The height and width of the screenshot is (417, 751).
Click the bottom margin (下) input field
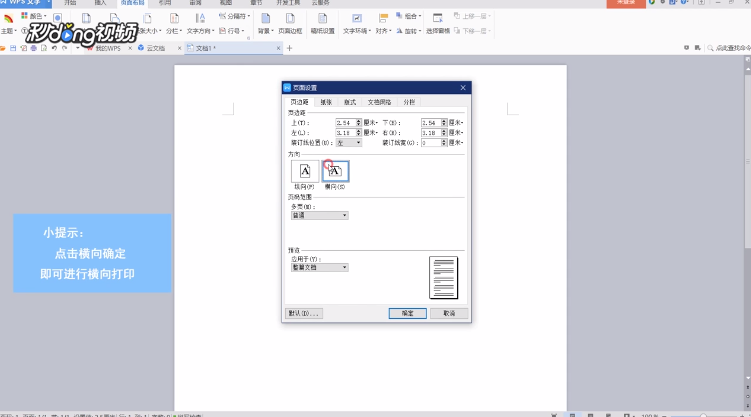431,123
